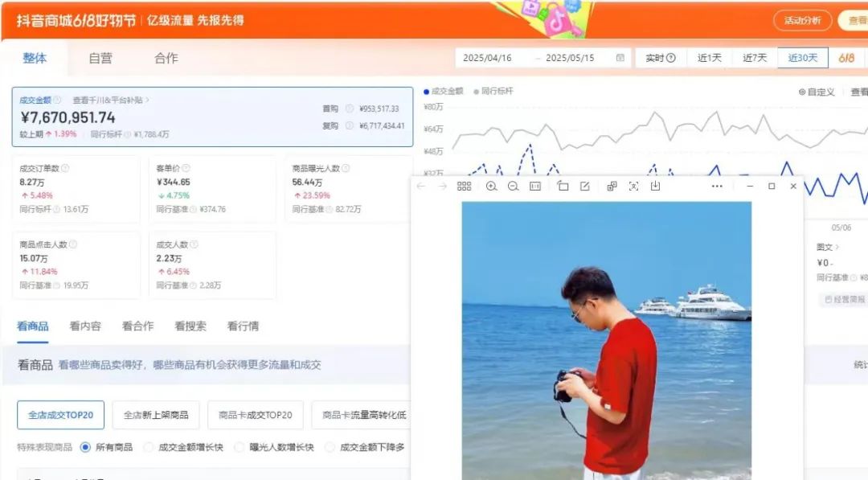Go to next image in viewer

[442, 186]
